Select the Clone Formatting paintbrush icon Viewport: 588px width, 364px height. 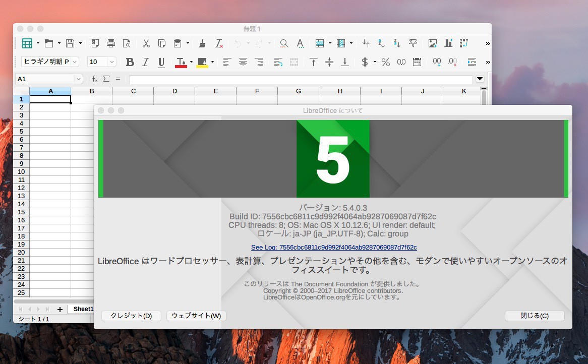[x=203, y=43]
